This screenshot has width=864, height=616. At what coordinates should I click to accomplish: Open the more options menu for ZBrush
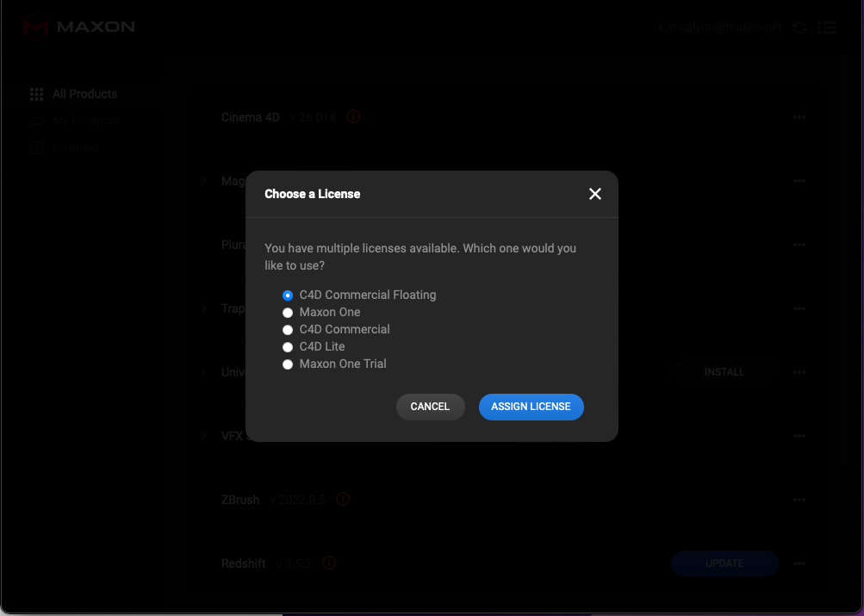click(799, 499)
